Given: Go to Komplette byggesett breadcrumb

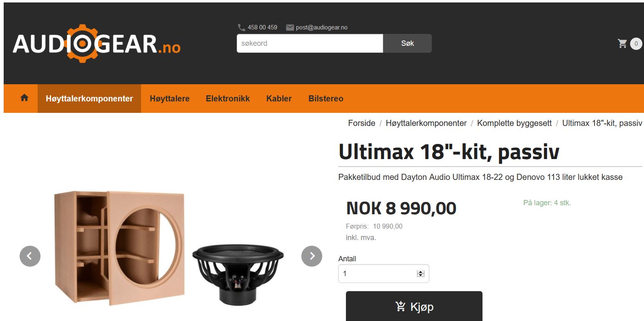Looking at the screenshot, I should (x=514, y=123).
